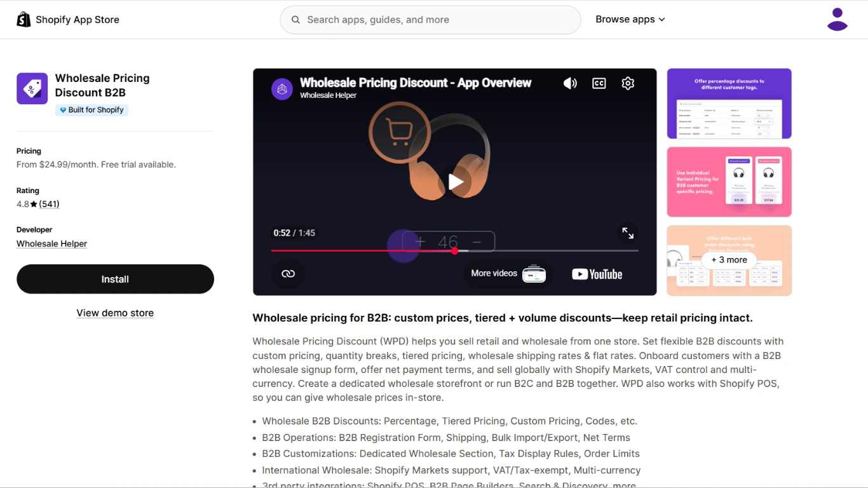Show the + 3 more screenshots
The image size is (868, 488).
pyautogui.click(x=729, y=260)
